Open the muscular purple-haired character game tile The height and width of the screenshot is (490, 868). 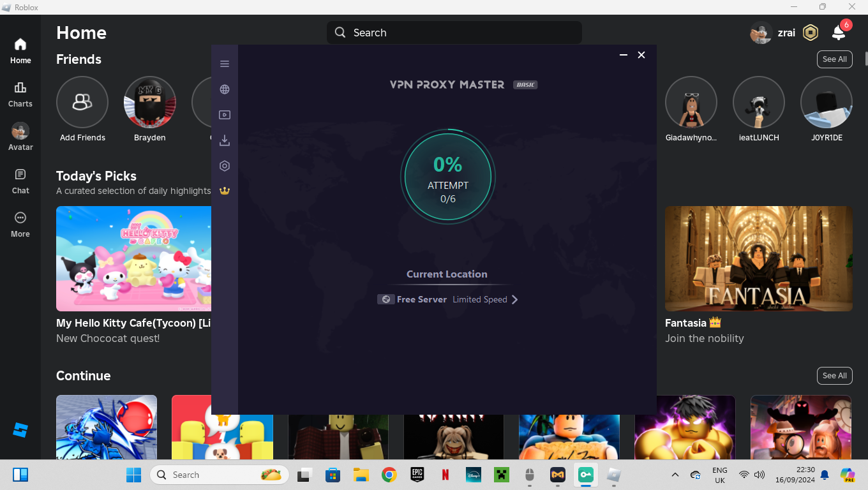point(685,427)
